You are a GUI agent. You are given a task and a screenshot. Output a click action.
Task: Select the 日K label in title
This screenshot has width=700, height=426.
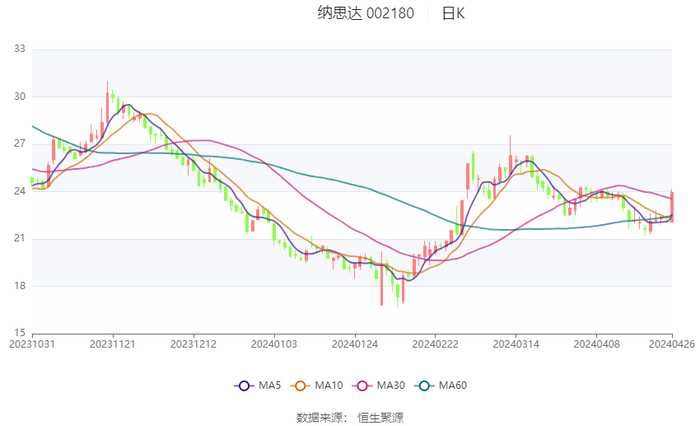tap(453, 14)
